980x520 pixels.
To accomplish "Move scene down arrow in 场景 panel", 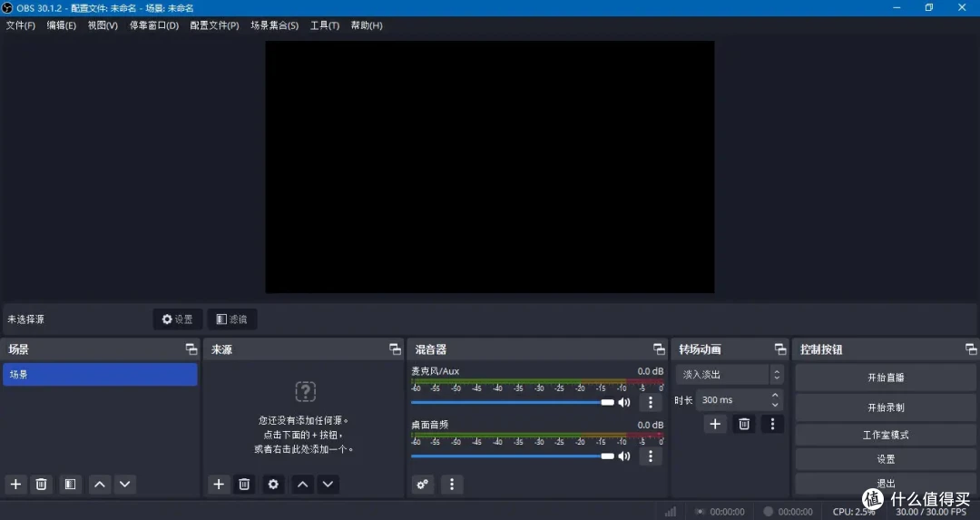I will click(125, 485).
